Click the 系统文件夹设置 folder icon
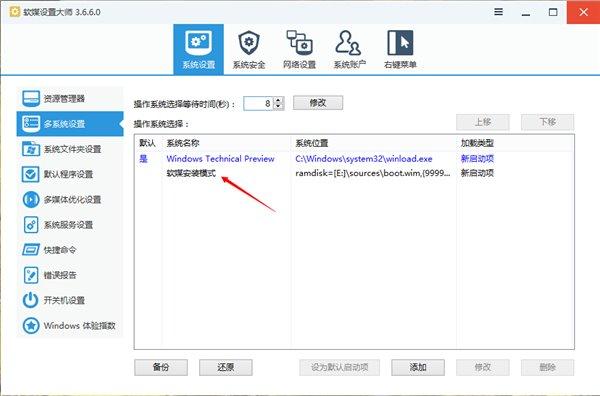Screen dimensions: 600x396 (31, 149)
